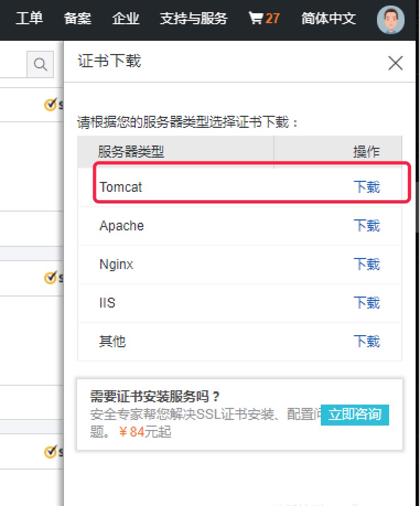Open the 支持与服务 menu
Viewport: 420px width, 506px height.
[x=194, y=18]
